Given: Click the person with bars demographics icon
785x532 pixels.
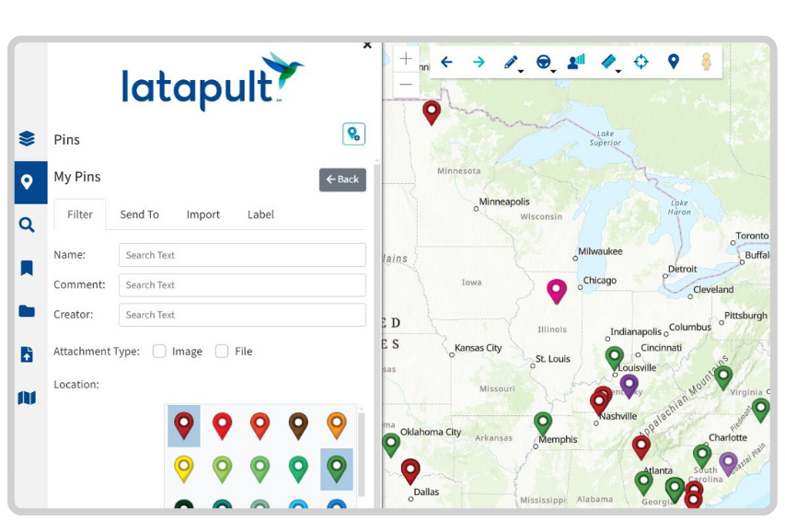Looking at the screenshot, I should tap(576, 62).
